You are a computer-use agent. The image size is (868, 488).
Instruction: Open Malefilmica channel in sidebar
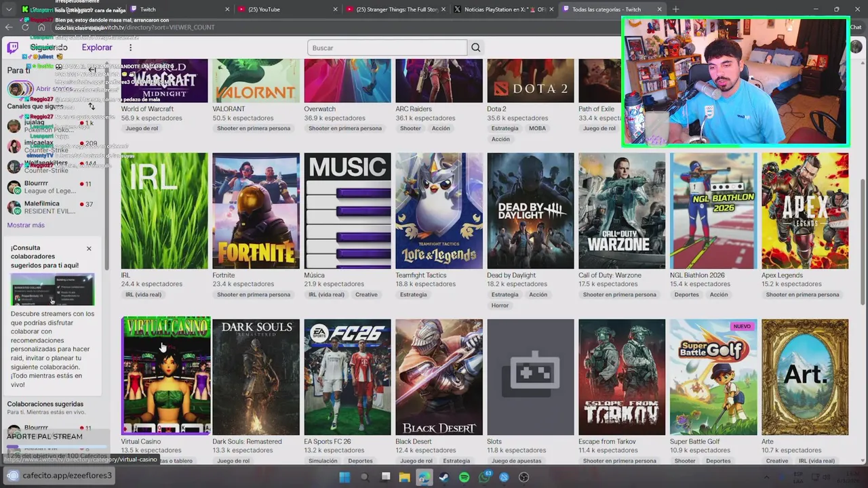pos(52,207)
